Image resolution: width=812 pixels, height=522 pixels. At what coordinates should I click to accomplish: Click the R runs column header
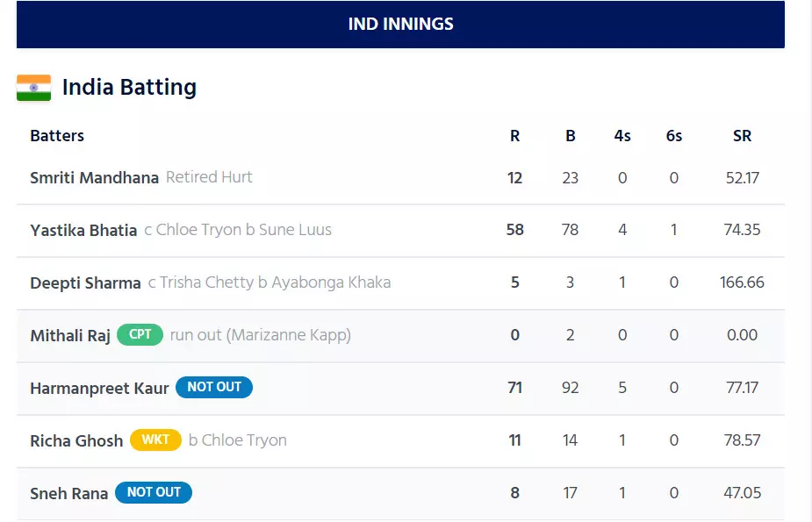point(514,136)
